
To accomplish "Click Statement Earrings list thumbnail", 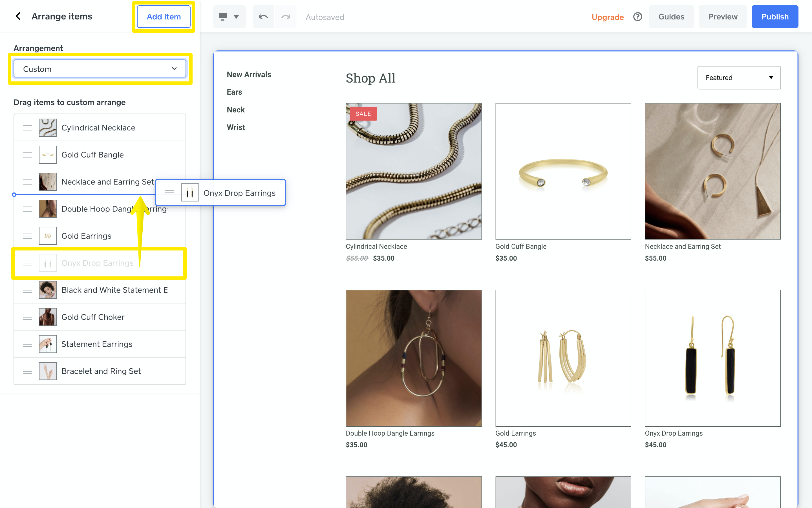I will click(x=48, y=344).
